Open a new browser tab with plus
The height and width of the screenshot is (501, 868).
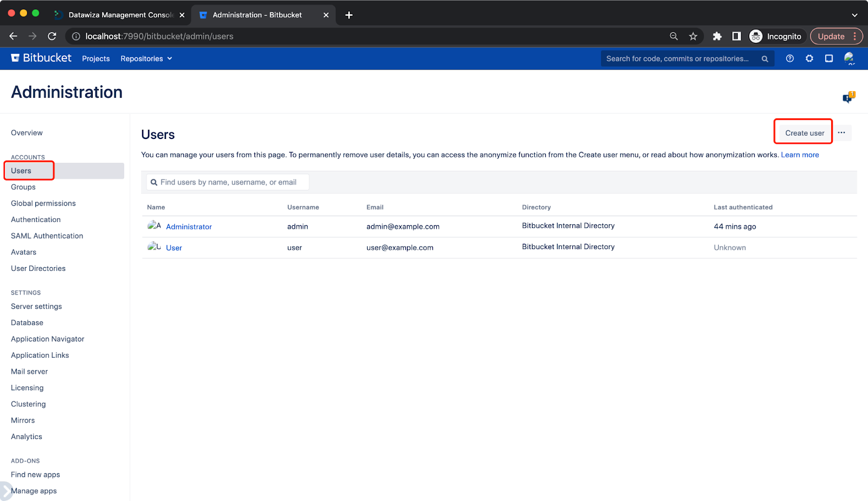tap(349, 15)
